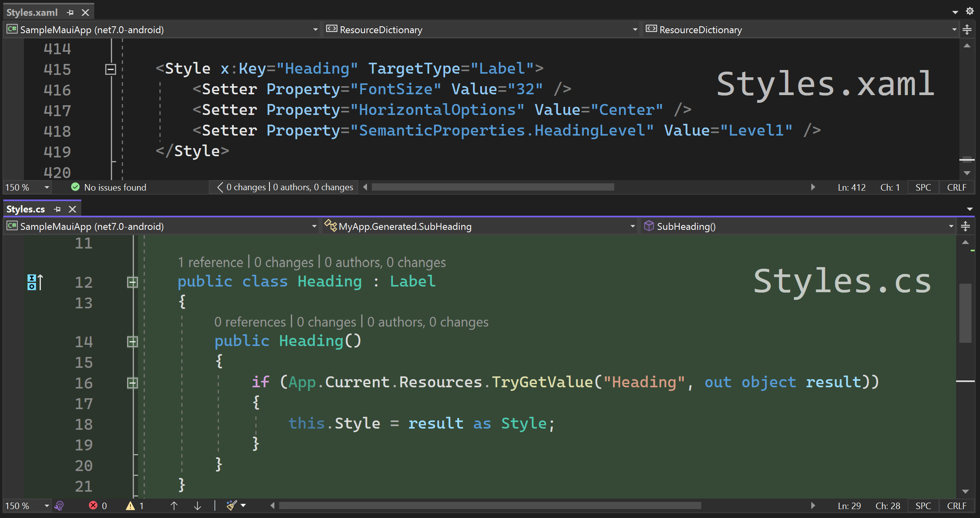Click "No issues found" status in XAML editor
Image resolution: width=980 pixels, height=518 pixels.
115,187
